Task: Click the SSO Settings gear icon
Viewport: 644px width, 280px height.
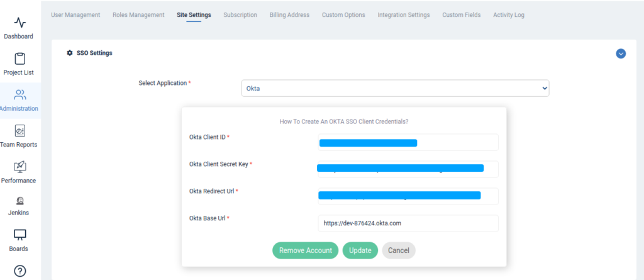Action: 70,53
